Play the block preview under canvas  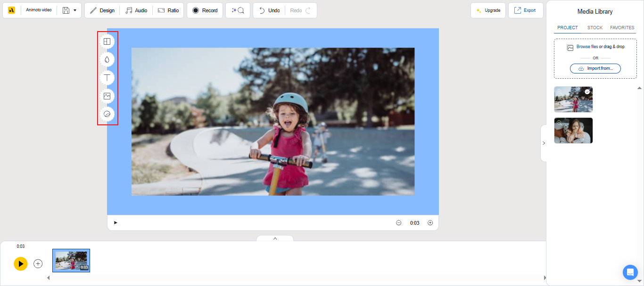point(116,223)
